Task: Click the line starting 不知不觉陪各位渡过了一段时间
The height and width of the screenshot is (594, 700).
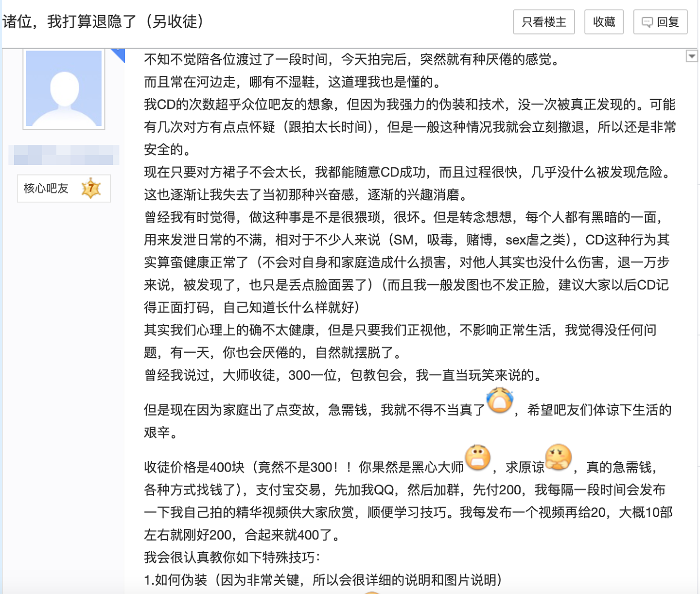Action: [x=354, y=59]
